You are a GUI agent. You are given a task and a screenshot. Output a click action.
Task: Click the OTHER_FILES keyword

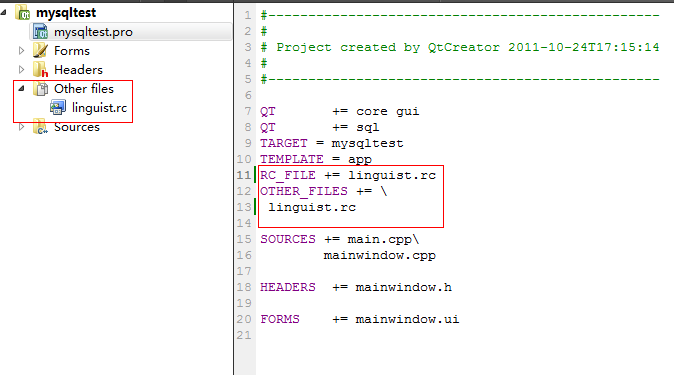[x=303, y=191]
